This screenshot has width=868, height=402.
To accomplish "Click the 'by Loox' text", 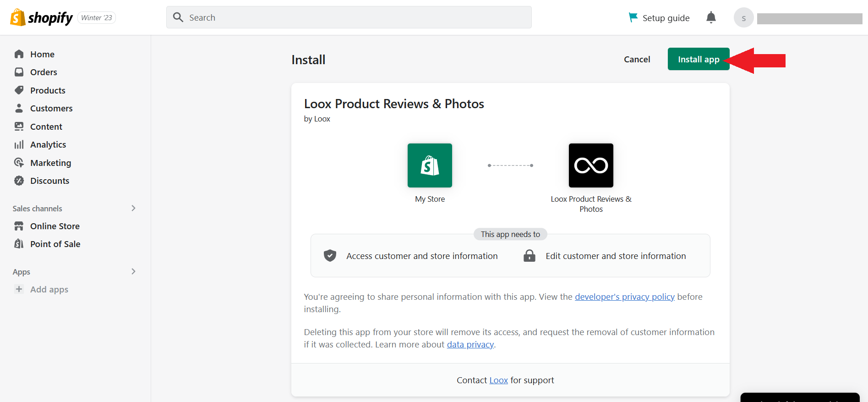I will pyautogui.click(x=317, y=119).
